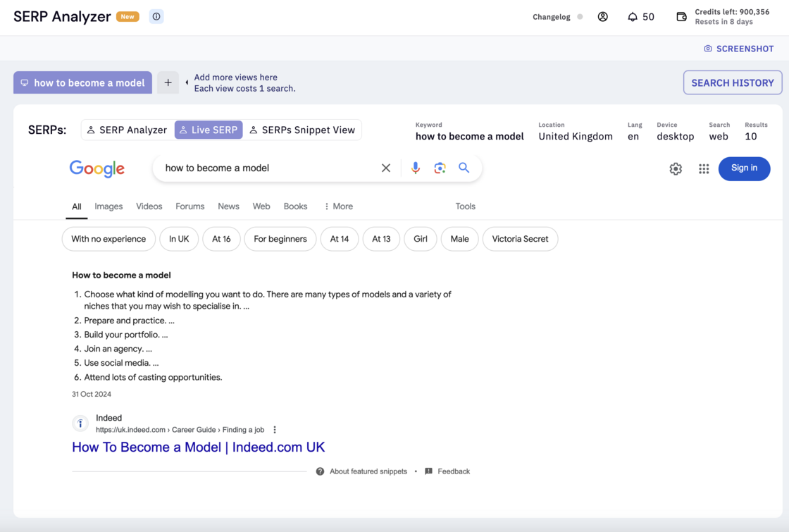Switch to Videos tab
This screenshot has height=532, width=789.
[149, 206]
